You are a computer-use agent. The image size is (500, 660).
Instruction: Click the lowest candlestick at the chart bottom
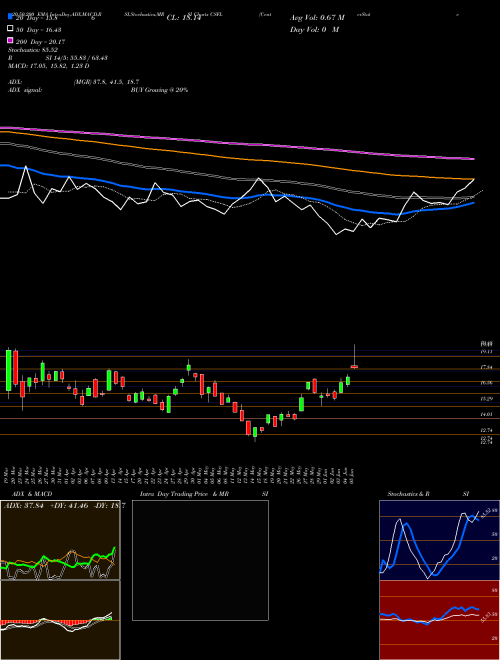point(255,433)
